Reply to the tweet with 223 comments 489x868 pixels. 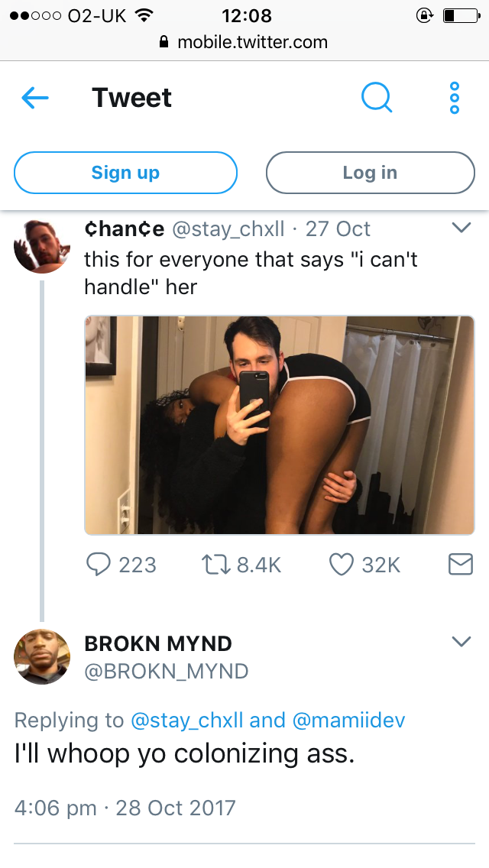[x=99, y=565]
